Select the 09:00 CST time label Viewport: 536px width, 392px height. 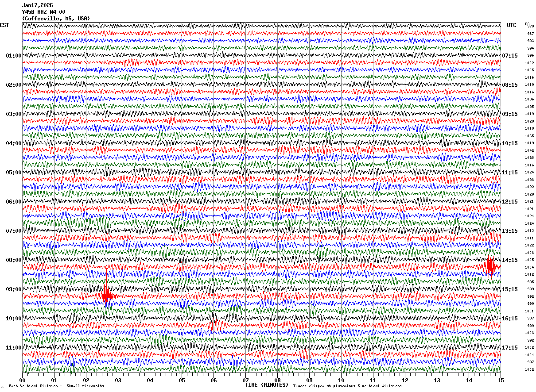coord(14,289)
